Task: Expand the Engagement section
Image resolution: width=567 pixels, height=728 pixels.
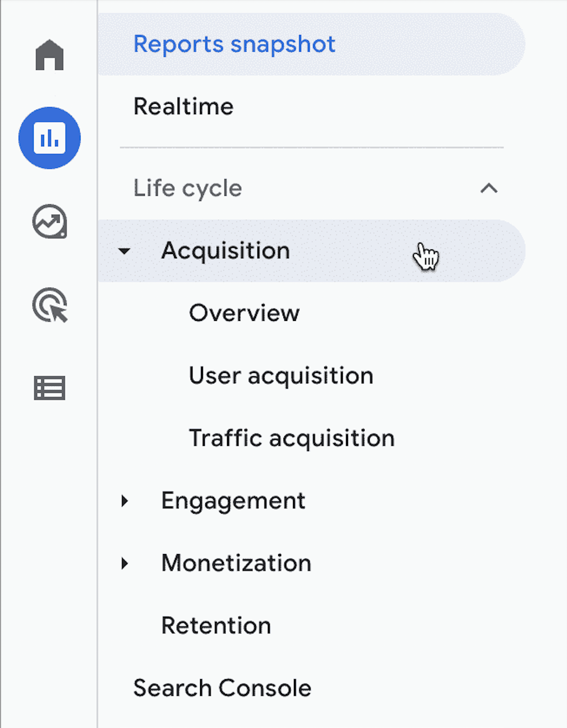Action: 125,500
